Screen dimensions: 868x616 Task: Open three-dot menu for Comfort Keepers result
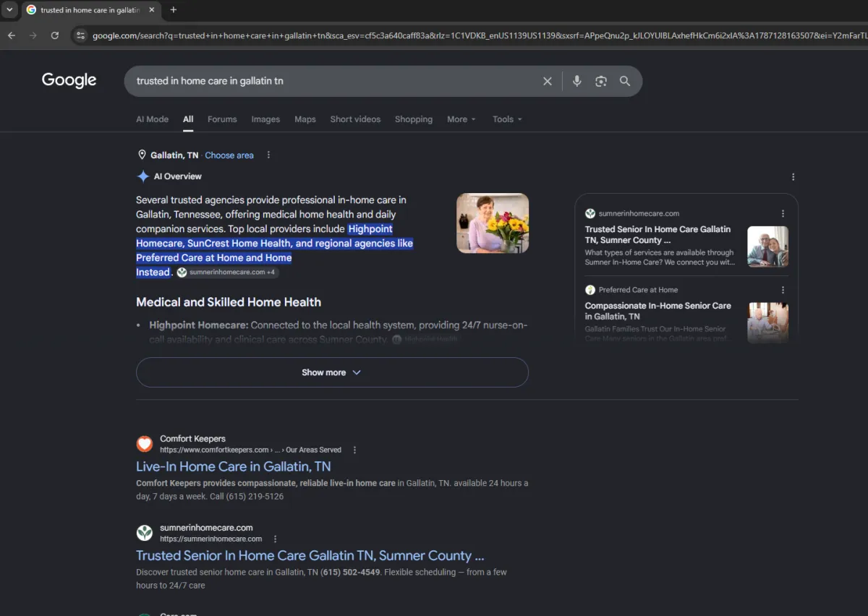coord(354,450)
